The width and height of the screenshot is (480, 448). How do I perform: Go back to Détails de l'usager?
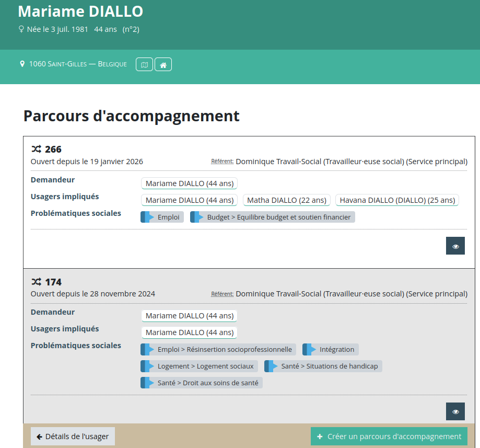pos(73,436)
